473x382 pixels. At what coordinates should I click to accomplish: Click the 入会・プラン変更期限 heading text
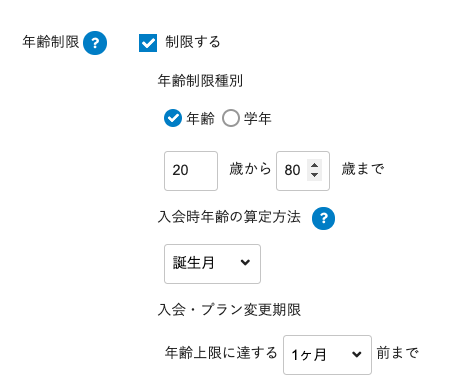(229, 310)
